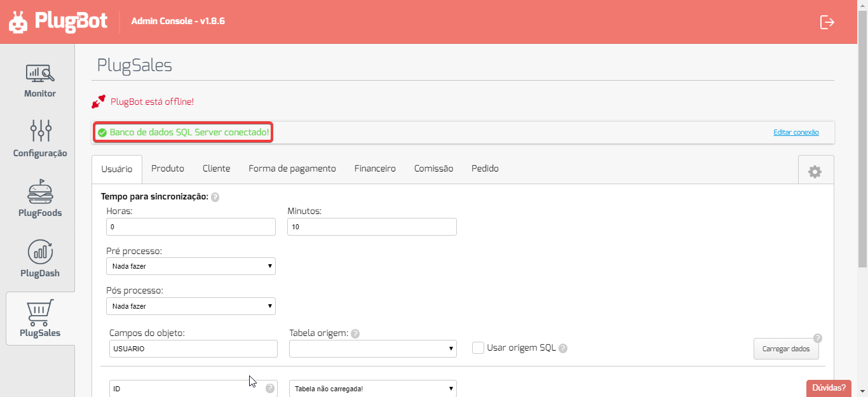868x397 pixels.
Task: Click help icon next to Tabela origem
Action: [355, 333]
